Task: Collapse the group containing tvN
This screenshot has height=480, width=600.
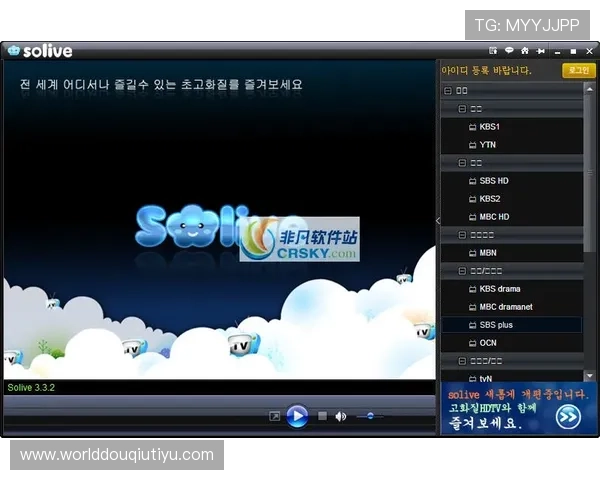Action: (x=462, y=361)
